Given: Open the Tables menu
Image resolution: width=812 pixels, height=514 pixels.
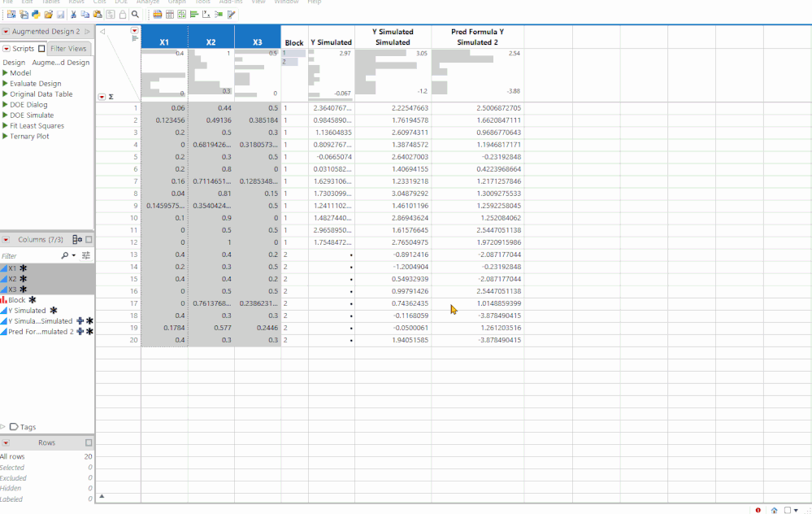Looking at the screenshot, I should pos(50,2).
